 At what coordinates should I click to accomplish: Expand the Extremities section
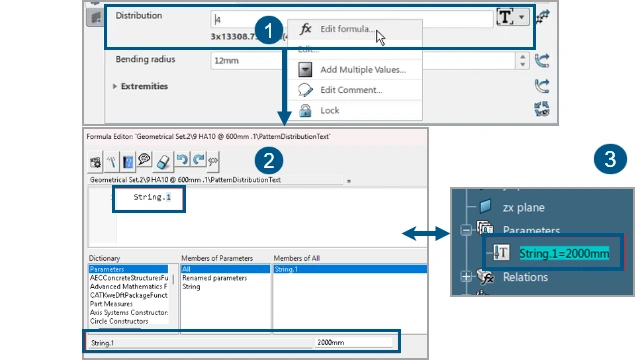115,86
